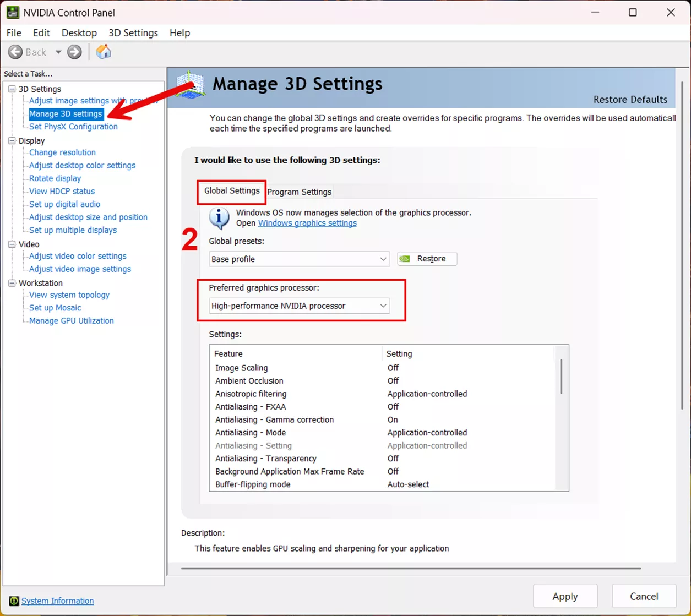Click the info icon above Global presets
This screenshot has height=616, width=691.
point(219,218)
